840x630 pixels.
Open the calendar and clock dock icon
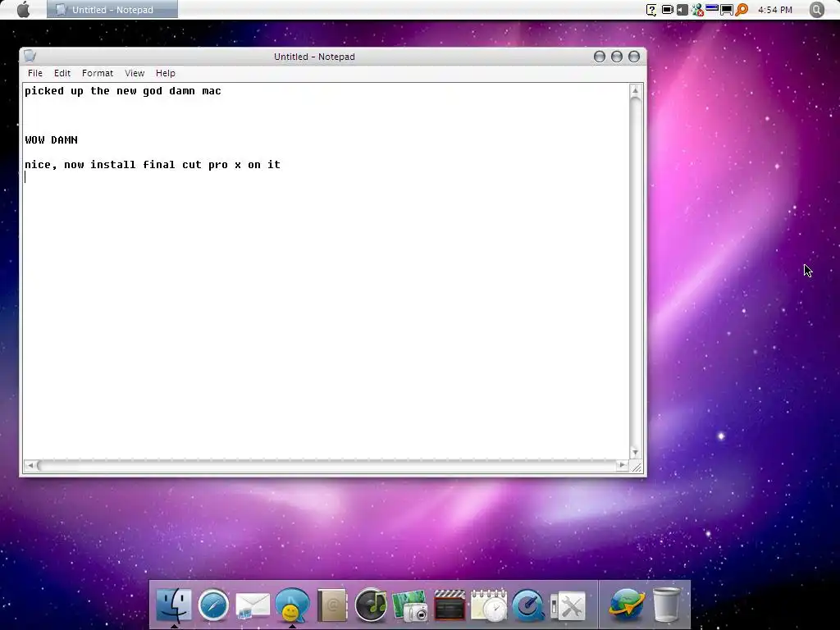coord(489,605)
